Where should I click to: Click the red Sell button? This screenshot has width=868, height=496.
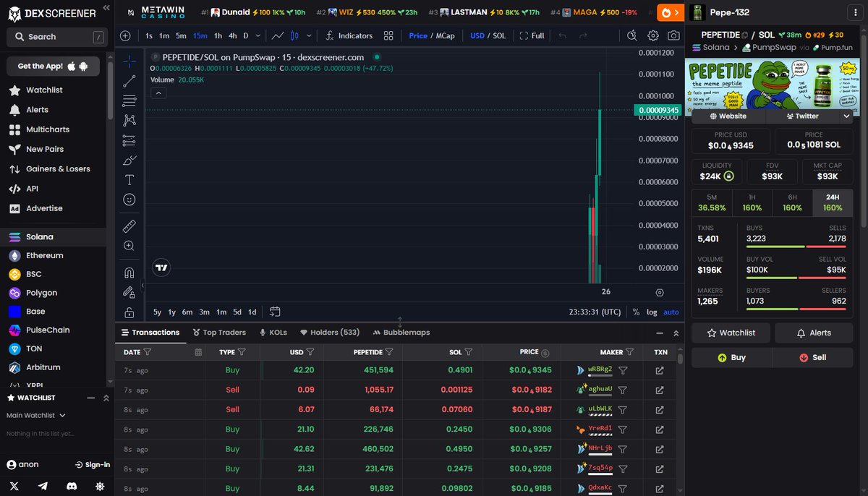pos(813,357)
